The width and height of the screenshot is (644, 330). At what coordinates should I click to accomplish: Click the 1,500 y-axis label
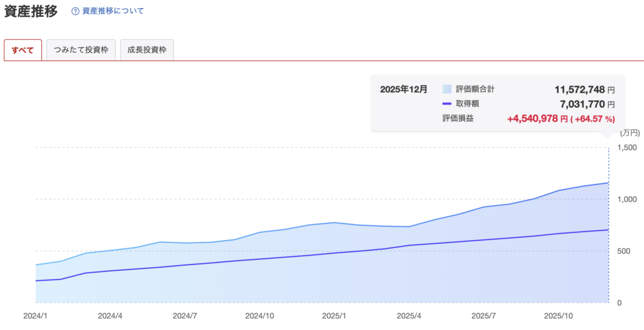pyautogui.click(x=629, y=147)
